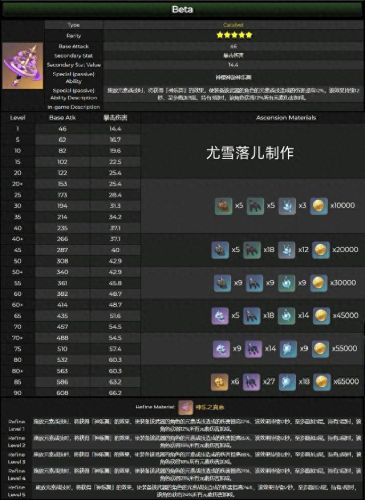Click the third material icon in the x55000 row

pyautogui.click(x=288, y=349)
